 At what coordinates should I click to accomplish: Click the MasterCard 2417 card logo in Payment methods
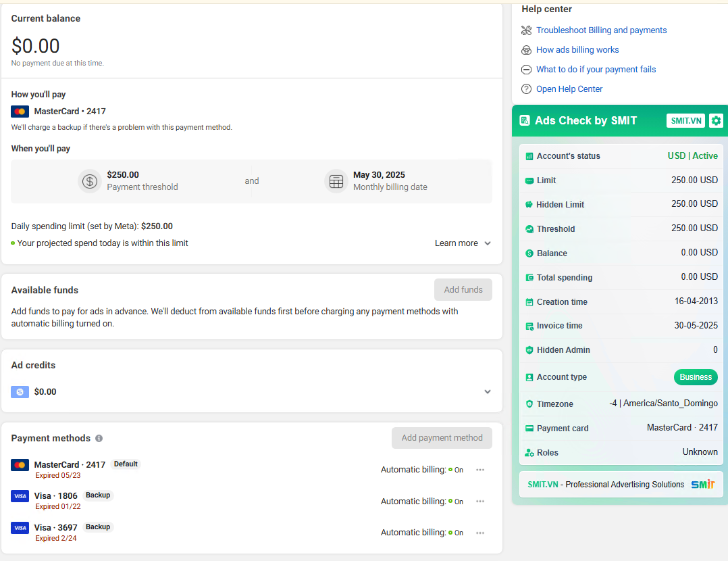tap(20, 465)
